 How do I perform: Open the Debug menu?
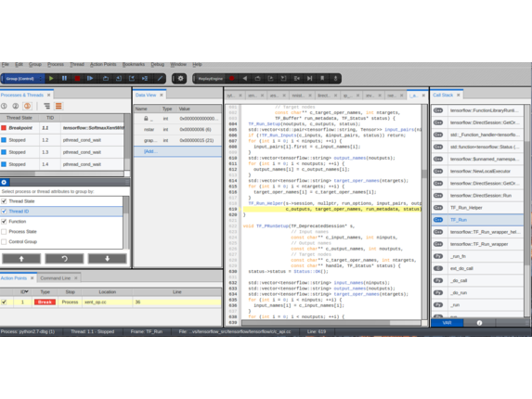pyautogui.click(x=158, y=64)
